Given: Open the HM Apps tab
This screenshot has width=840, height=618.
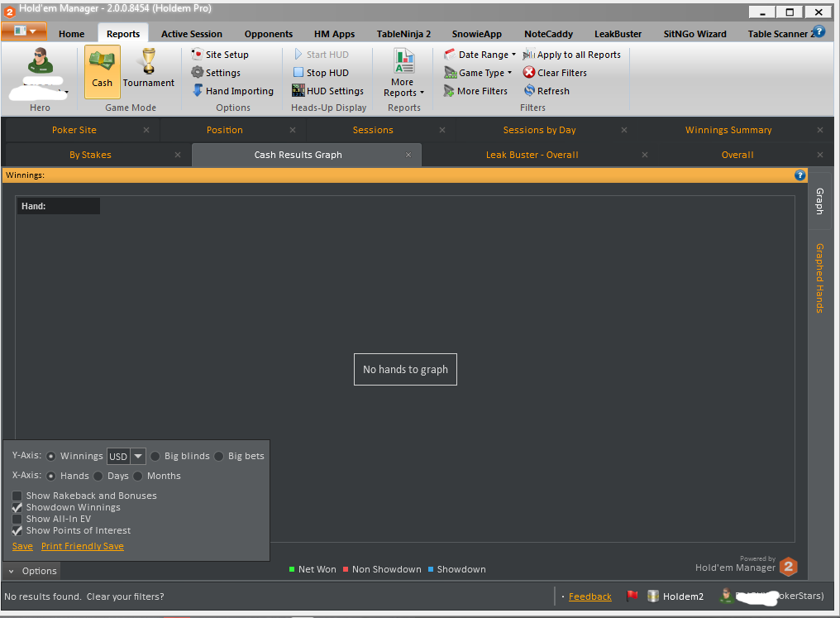Looking at the screenshot, I should pos(334,34).
